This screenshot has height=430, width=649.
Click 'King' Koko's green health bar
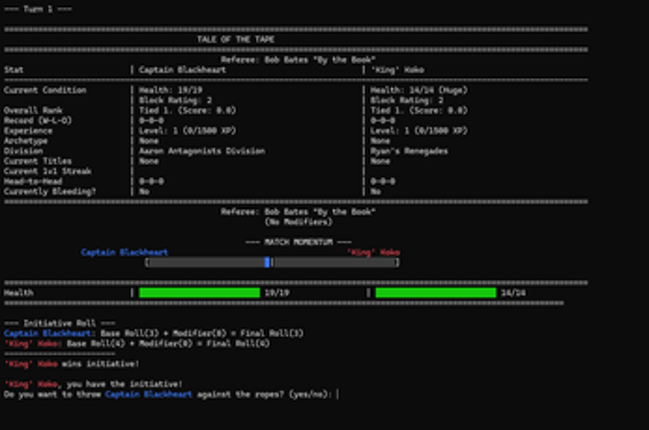pos(435,293)
